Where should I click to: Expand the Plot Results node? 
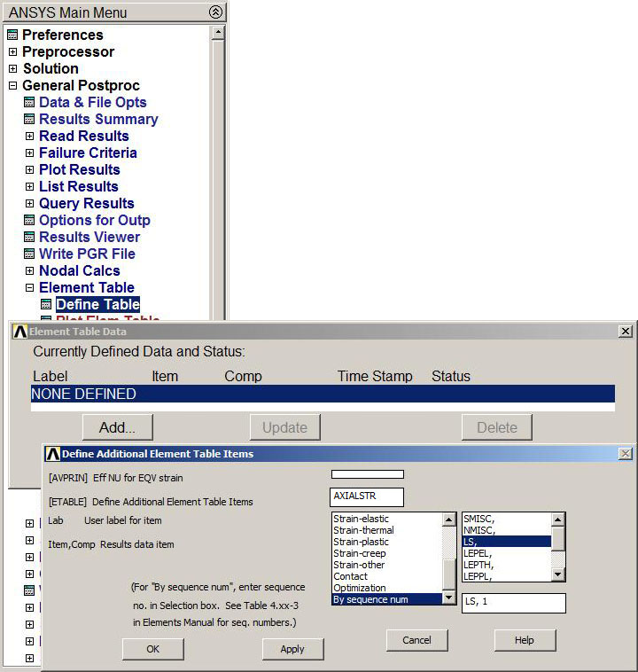pyautogui.click(x=29, y=170)
